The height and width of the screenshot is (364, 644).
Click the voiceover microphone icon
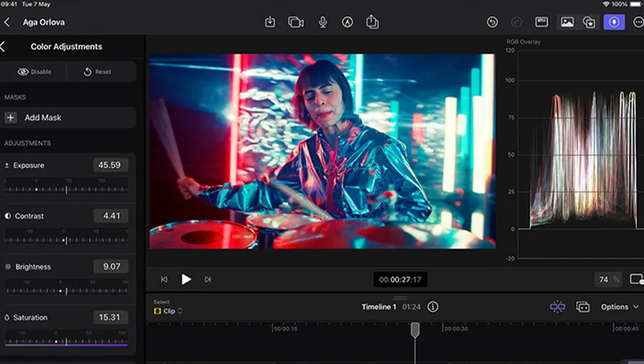click(x=323, y=22)
